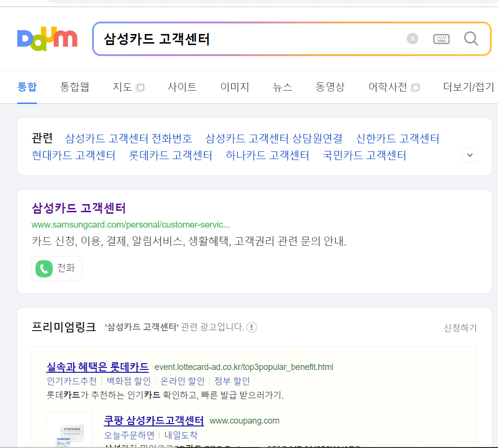Open the 인기카드추천 sublink

click(72, 381)
